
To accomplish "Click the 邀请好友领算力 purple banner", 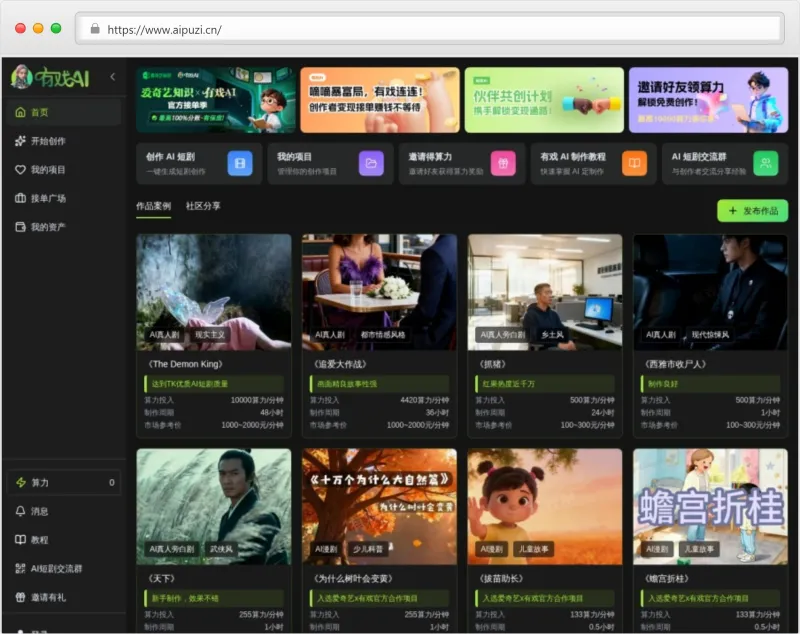I will pos(708,100).
